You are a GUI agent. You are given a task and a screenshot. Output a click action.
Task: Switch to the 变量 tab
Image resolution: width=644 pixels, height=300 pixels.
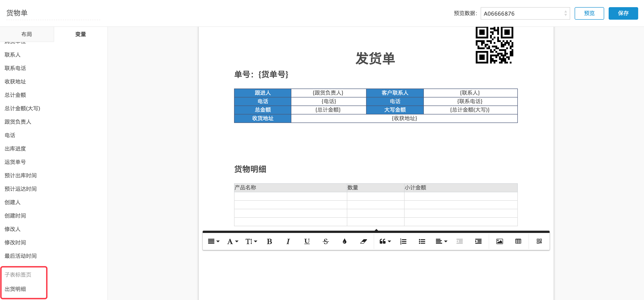tap(81, 34)
